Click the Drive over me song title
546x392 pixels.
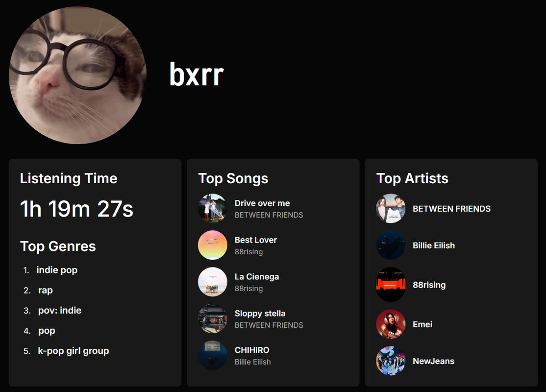262,203
